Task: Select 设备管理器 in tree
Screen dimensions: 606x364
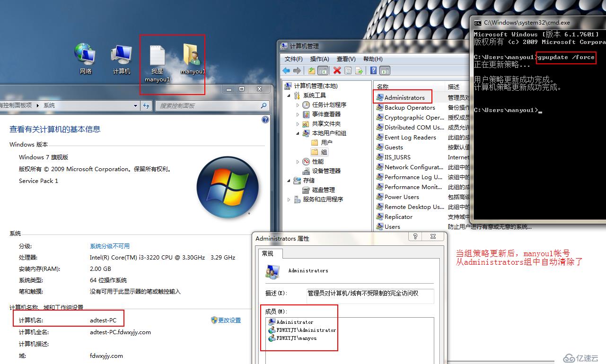Action: [322, 171]
